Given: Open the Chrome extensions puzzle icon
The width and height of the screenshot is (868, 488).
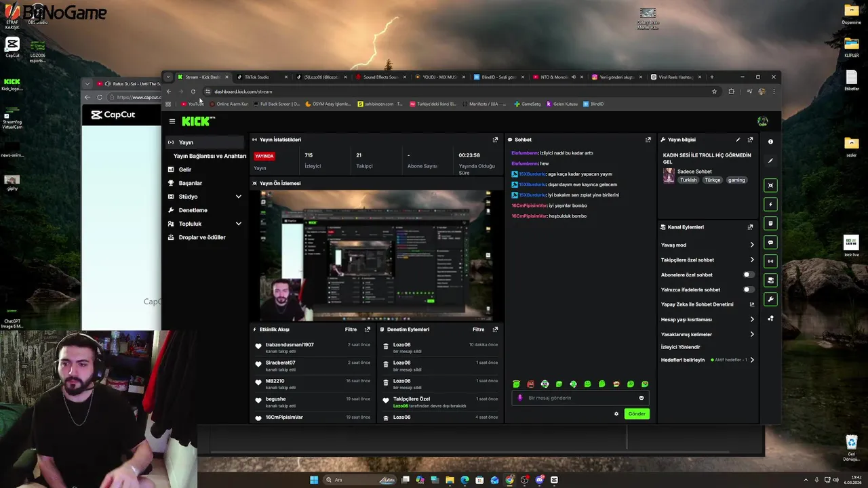Looking at the screenshot, I should coord(731,91).
